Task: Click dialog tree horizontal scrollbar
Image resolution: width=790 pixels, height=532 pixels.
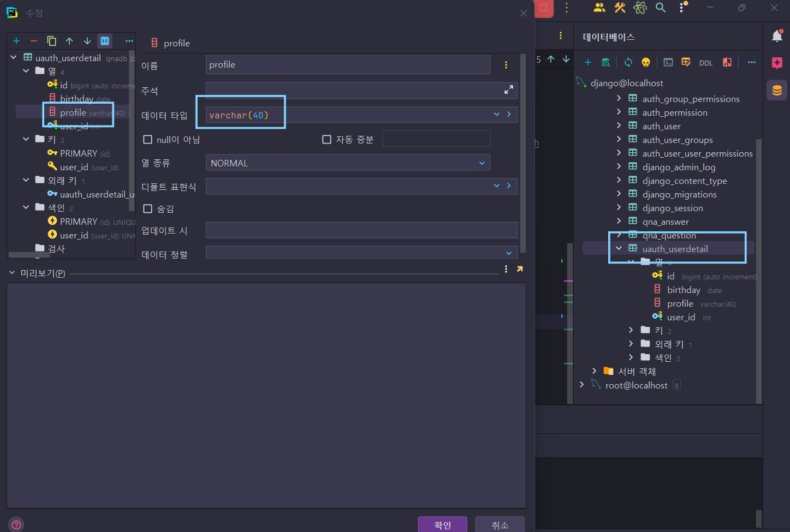Action: [28, 254]
